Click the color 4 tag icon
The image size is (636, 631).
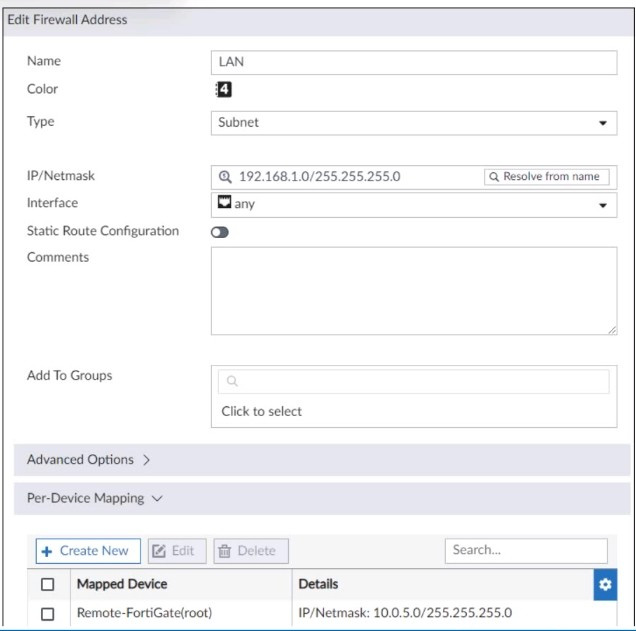click(x=223, y=89)
